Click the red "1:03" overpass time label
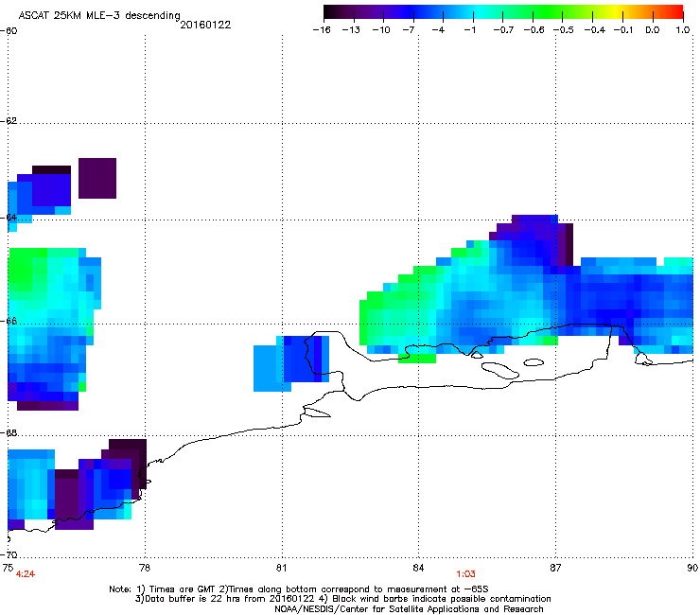Screen dimensions: 700x615 pyautogui.click(x=465, y=574)
